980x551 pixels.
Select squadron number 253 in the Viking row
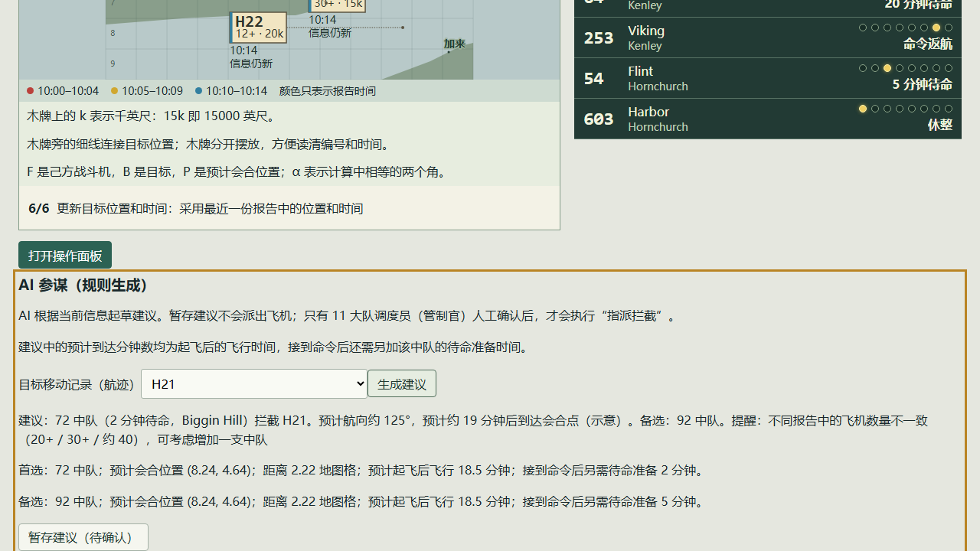tap(599, 38)
